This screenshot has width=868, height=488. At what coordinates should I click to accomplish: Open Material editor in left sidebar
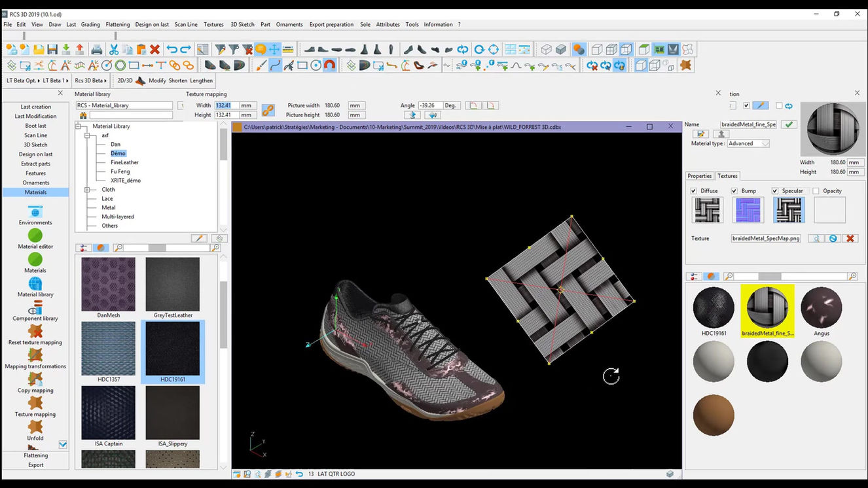click(x=35, y=239)
